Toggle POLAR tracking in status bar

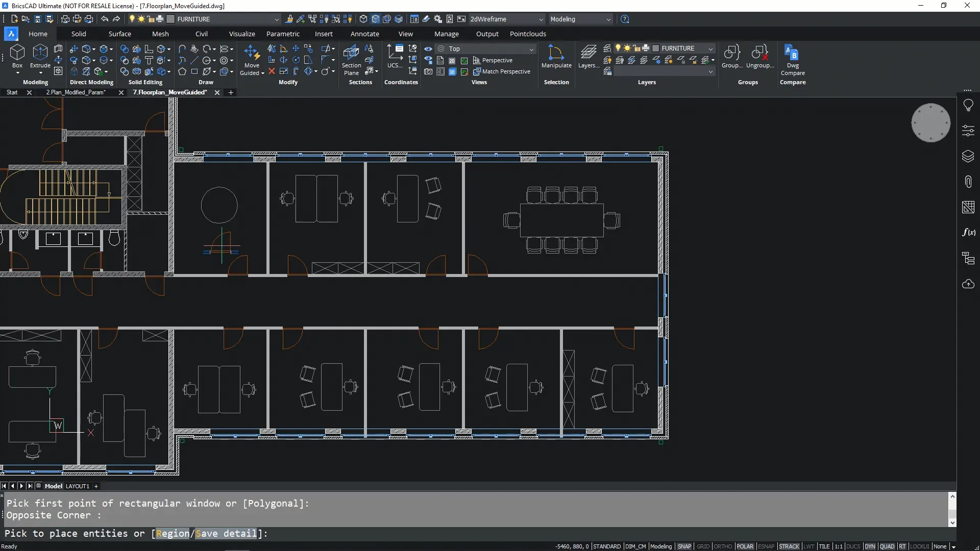(745, 546)
